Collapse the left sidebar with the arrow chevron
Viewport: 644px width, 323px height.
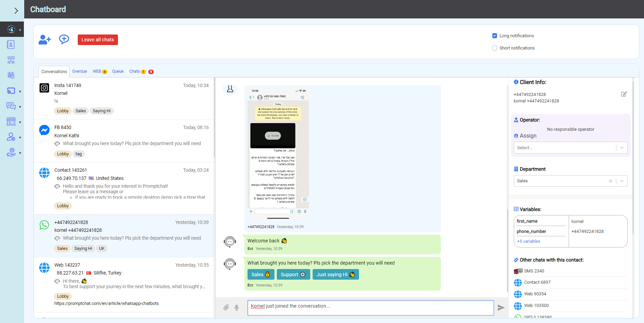[16, 10]
